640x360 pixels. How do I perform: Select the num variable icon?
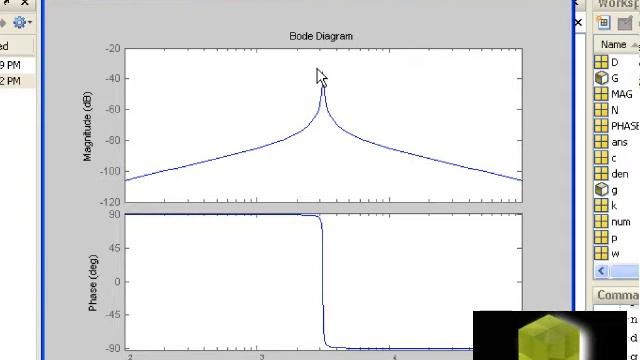pyautogui.click(x=601, y=222)
